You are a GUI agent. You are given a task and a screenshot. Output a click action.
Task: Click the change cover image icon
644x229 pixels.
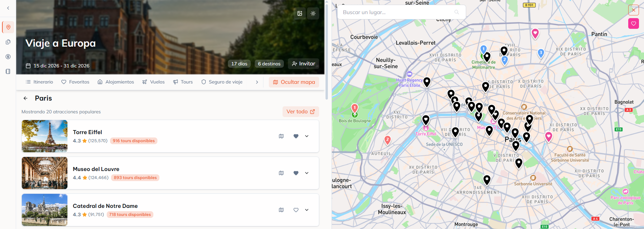point(300,13)
